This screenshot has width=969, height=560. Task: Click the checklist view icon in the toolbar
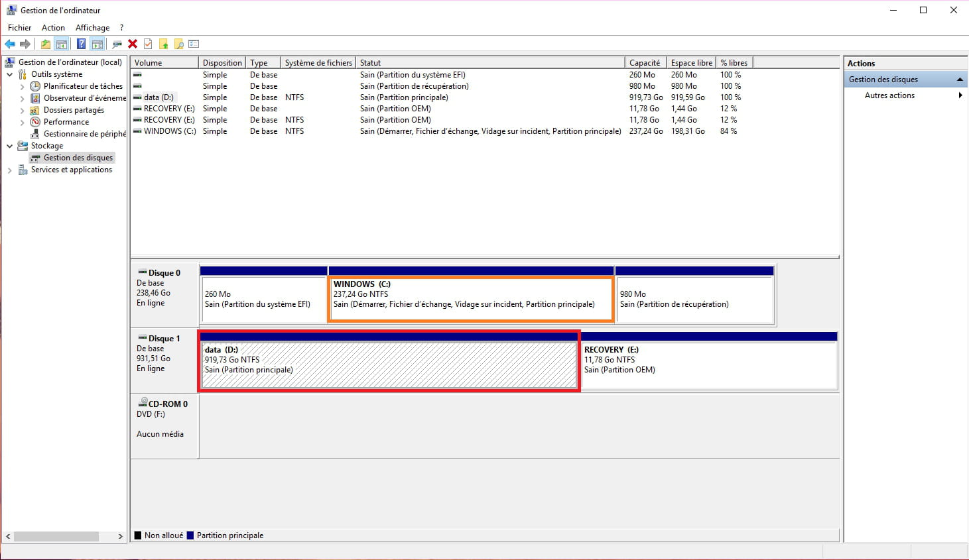[194, 44]
